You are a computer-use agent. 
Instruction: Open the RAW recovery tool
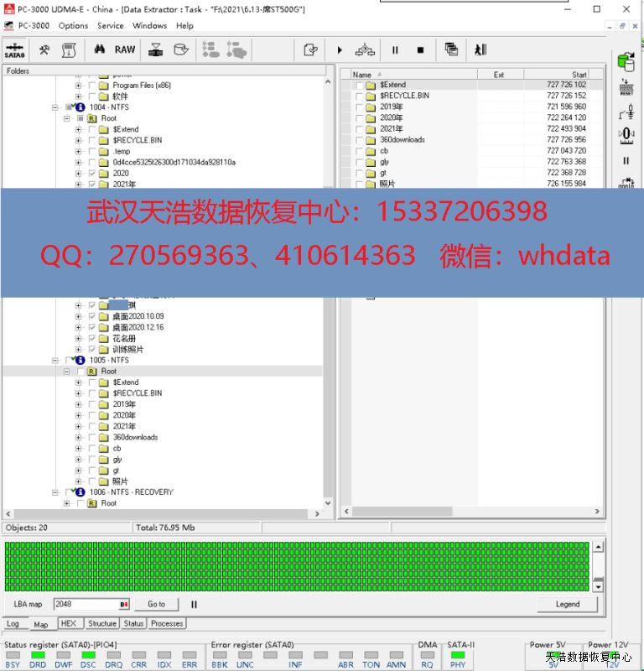pos(125,50)
